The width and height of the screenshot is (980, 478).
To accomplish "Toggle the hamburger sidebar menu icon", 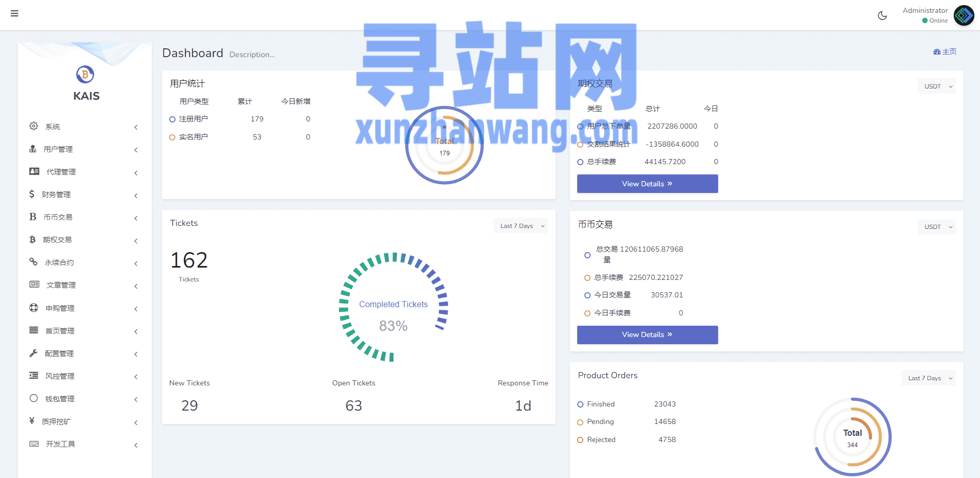I will [x=14, y=13].
